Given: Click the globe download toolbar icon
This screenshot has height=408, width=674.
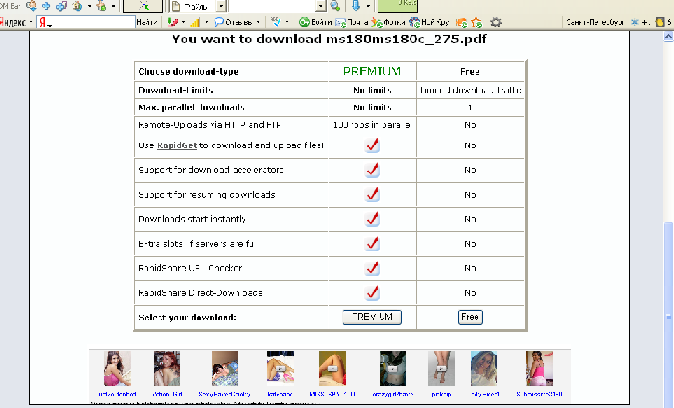Looking at the screenshot, I should (31, 6).
